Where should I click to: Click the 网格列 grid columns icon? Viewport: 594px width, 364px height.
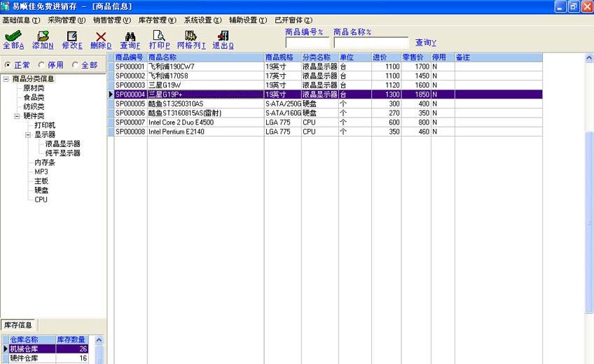pos(191,36)
